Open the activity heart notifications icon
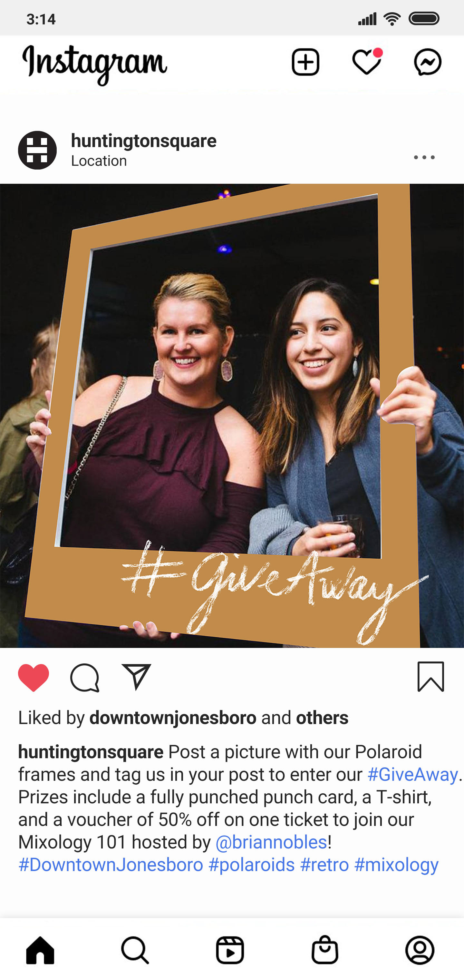 click(367, 62)
